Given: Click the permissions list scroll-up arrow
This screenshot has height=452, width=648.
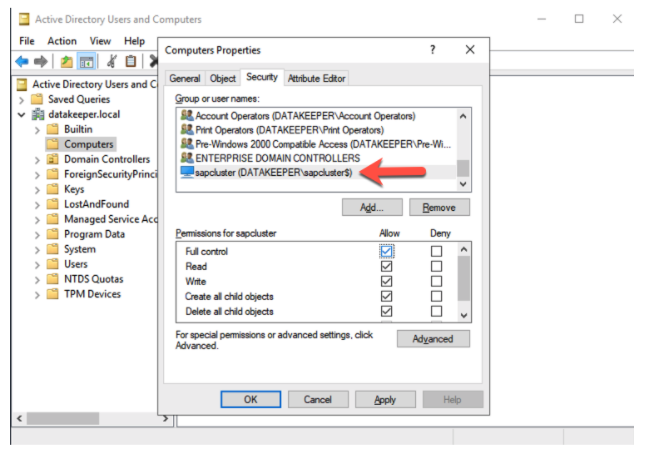Looking at the screenshot, I should [464, 249].
